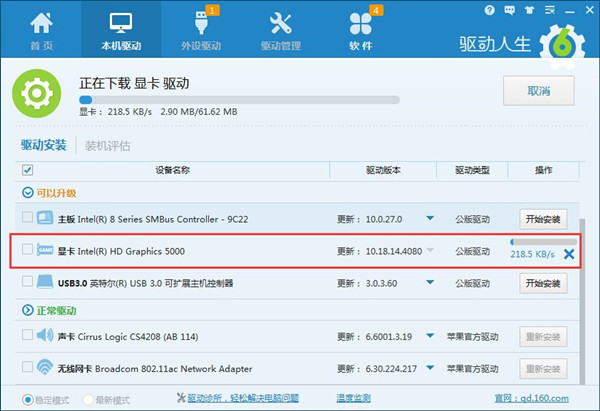
Task: Check the USB 3.0 controller row checkbox
Action: pyautogui.click(x=27, y=281)
